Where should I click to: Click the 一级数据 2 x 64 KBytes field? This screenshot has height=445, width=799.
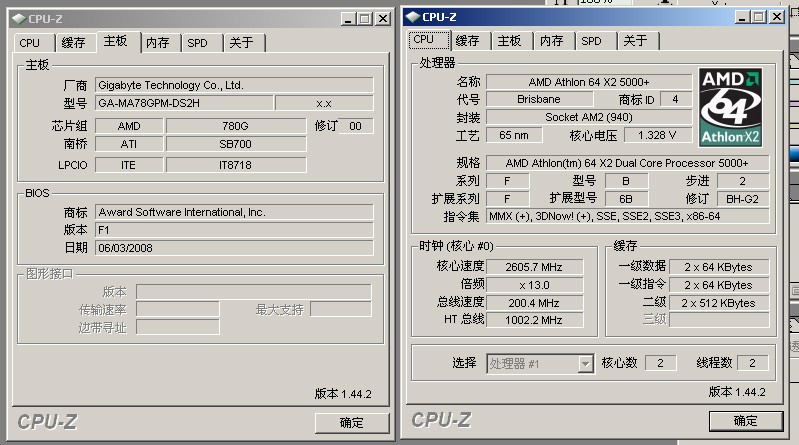[x=718, y=267]
